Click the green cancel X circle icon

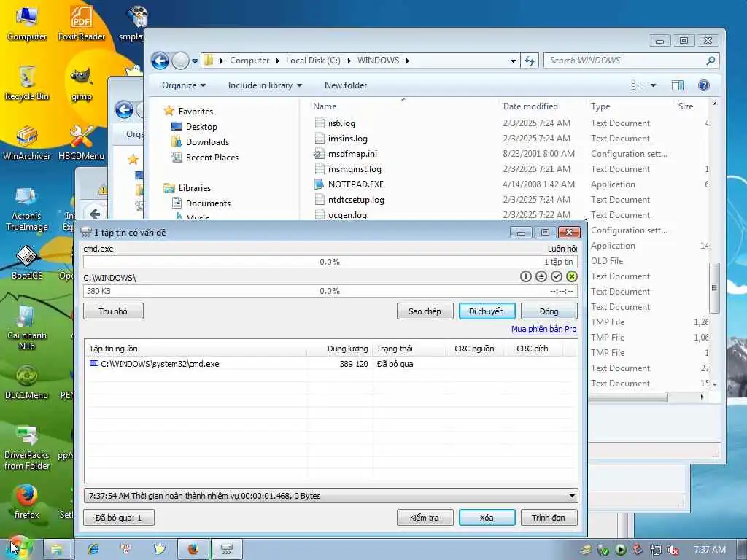572,276
